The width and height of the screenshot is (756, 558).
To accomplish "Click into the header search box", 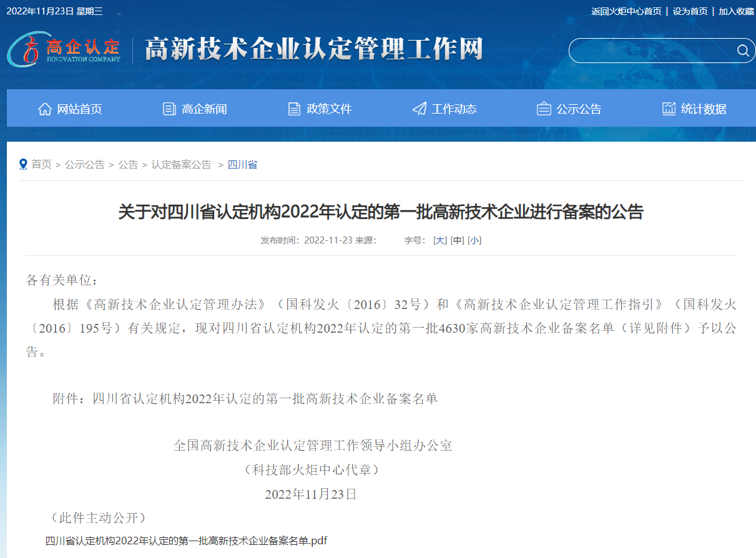I will 649,51.
